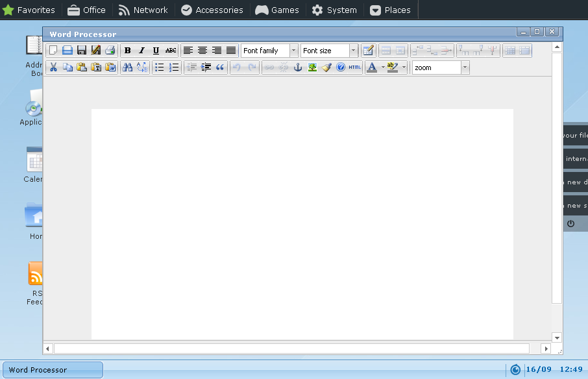Toggle bold formatting

coord(128,51)
